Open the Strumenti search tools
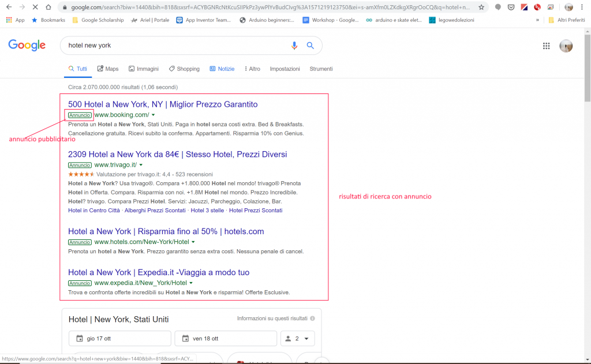The width and height of the screenshot is (591, 364). [321, 69]
